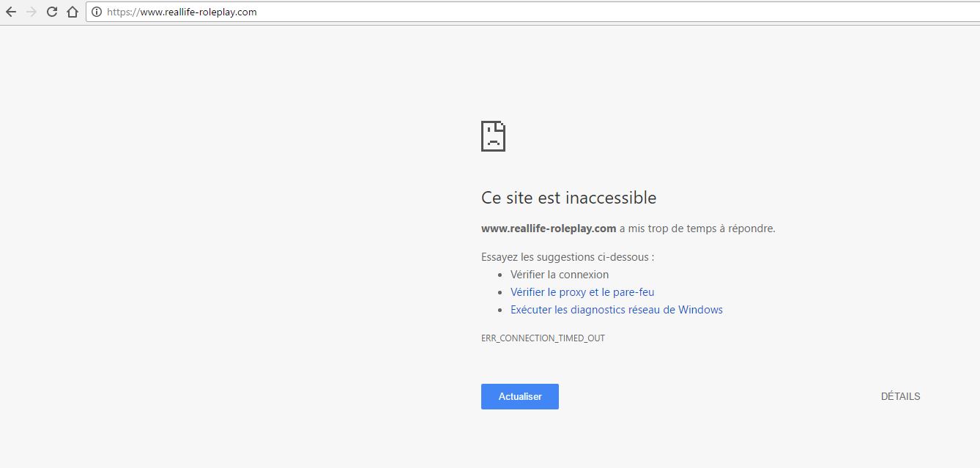
Task: Expand the DÉTAILS section
Action: tap(900, 396)
